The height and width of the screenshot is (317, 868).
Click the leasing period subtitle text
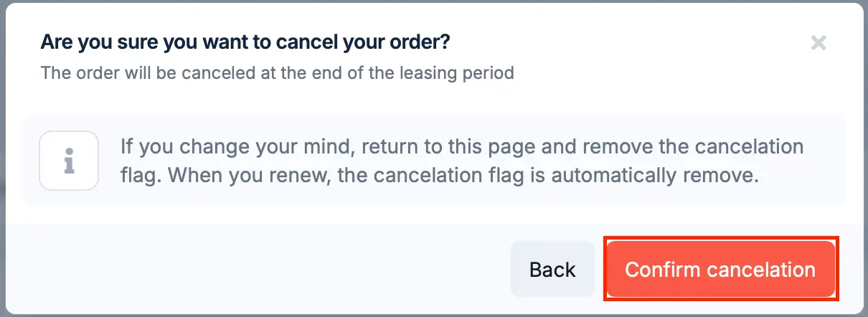pos(277,72)
